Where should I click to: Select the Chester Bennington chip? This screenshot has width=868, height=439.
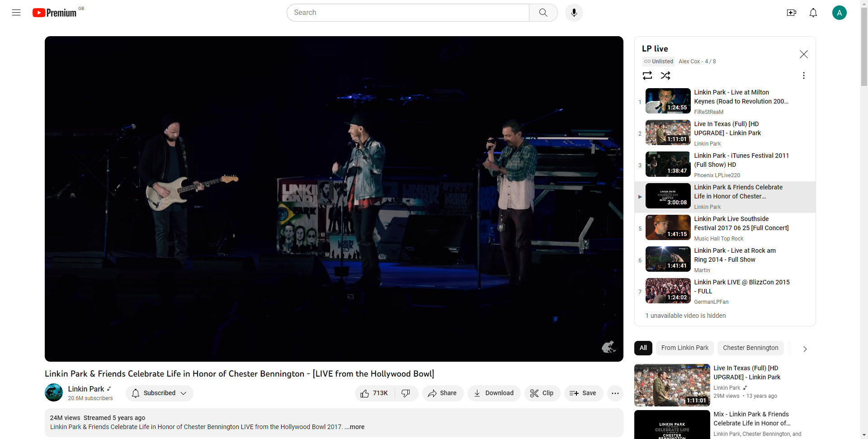(x=750, y=348)
